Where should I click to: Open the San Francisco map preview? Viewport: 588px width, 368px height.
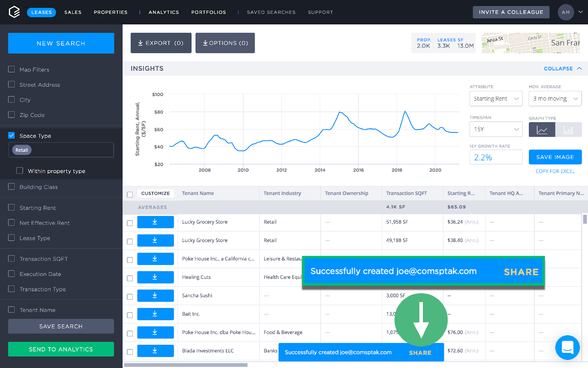[531, 43]
